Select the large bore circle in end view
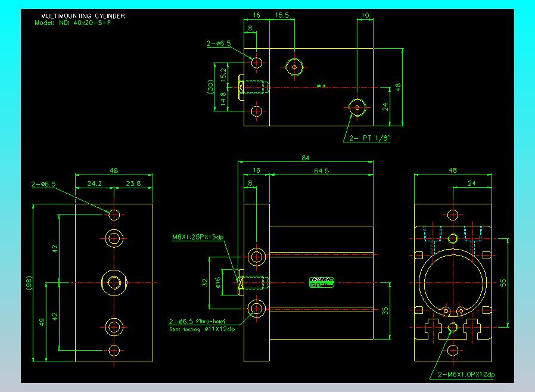The image size is (535, 392). coord(452,282)
